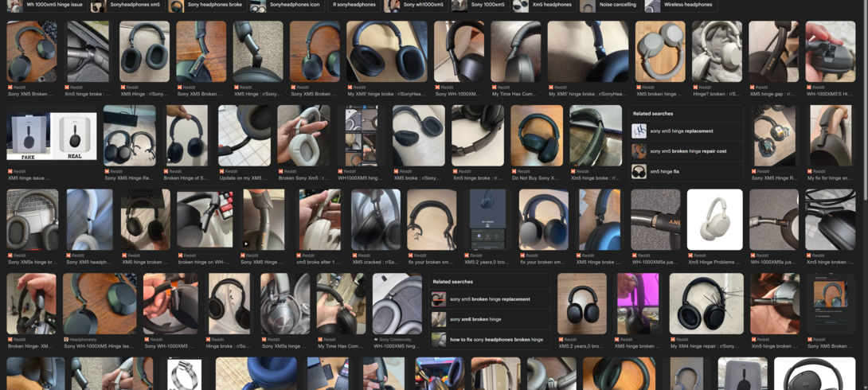
Task: Click Reddit icon under 'FAKE REAL' image
Action: [x=10, y=171]
